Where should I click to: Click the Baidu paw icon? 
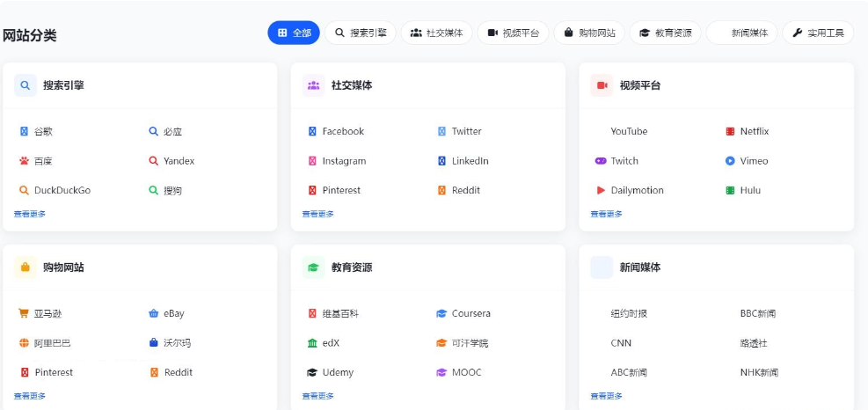(x=25, y=161)
